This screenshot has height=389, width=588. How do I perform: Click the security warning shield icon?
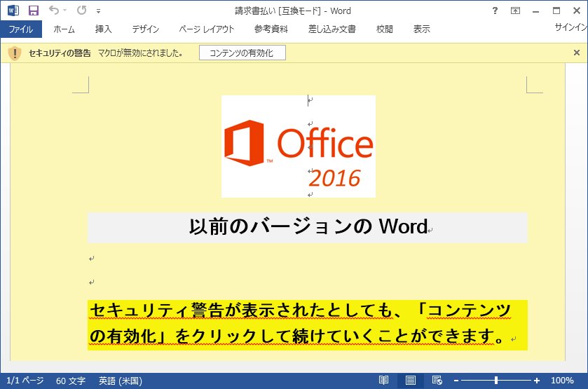(x=15, y=53)
